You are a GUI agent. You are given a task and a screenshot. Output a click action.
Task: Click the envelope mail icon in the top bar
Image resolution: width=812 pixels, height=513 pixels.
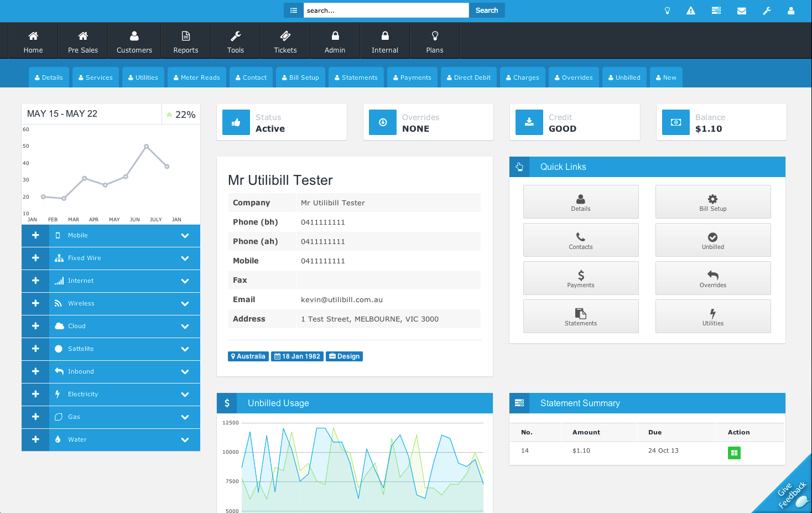pos(741,10)
